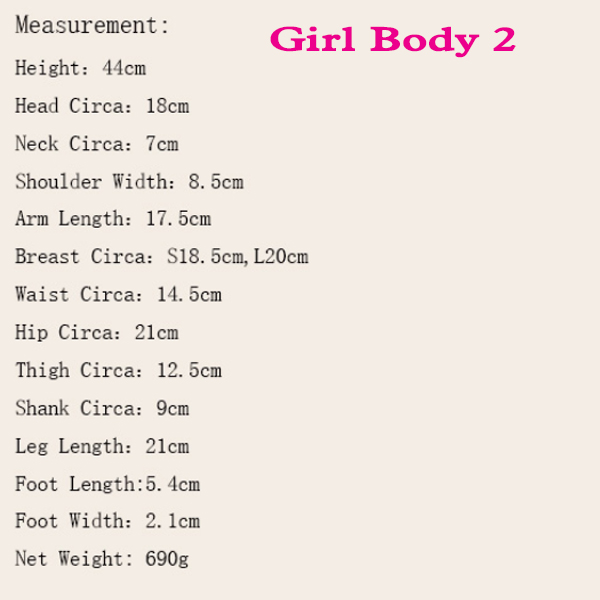Viewport: 600px width, 600px height.
Task: Click the 'Shoulder Width: 8.5cm' entry
Action: pyautogui.click(x=129, y=181)
